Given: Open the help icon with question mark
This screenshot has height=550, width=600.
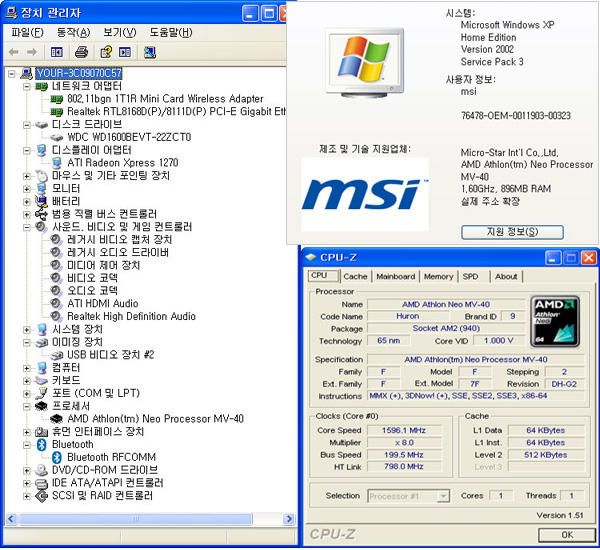Looking at the screenshot, I should (x=106, y=52).
